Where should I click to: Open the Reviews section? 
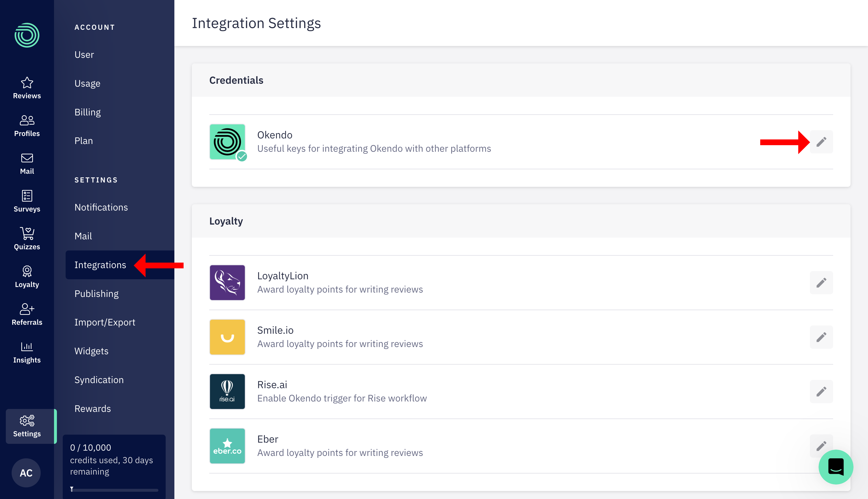pos(27,88)
